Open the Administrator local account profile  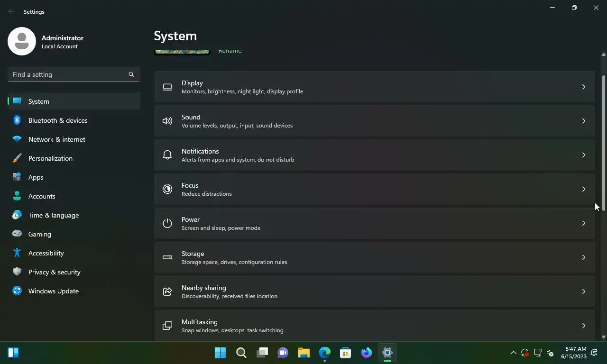click(46, 42)
